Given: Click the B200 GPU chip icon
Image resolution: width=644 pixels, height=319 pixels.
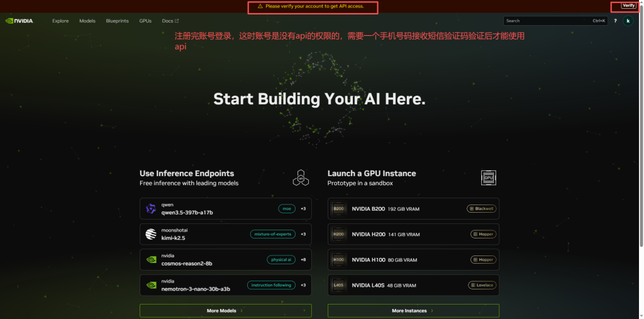Looking at the screenshot, I should click(x=339, y=209).
